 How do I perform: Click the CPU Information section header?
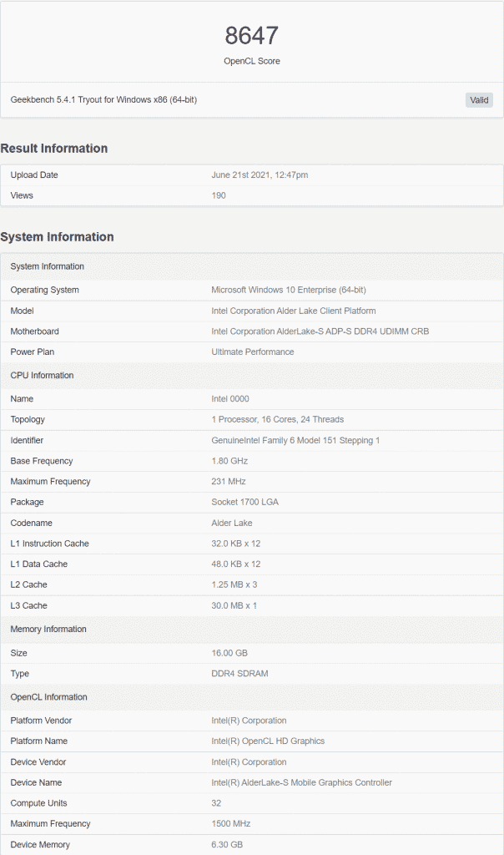pos(252,376)
